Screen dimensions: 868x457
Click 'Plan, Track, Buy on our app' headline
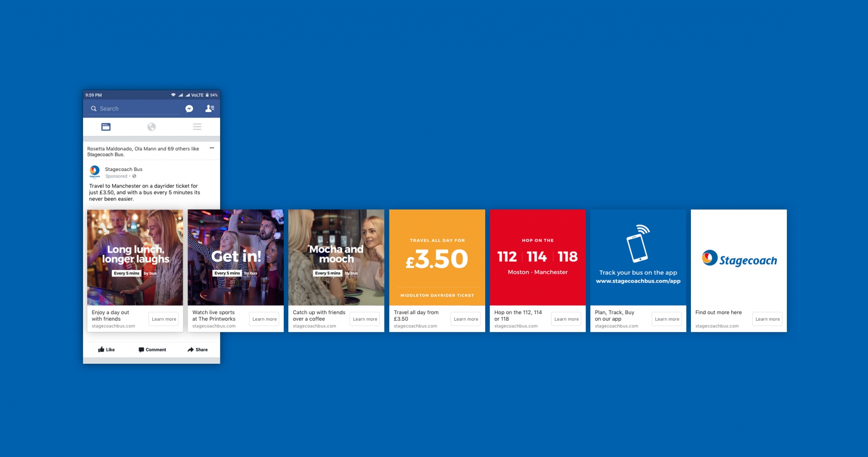click(x=615, y=316)
